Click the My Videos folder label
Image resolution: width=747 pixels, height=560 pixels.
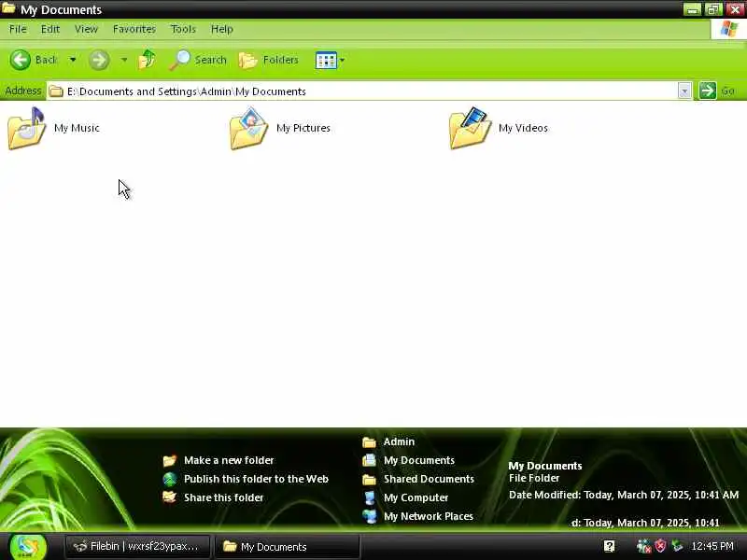pyautogui.click(x=523, y=128)
